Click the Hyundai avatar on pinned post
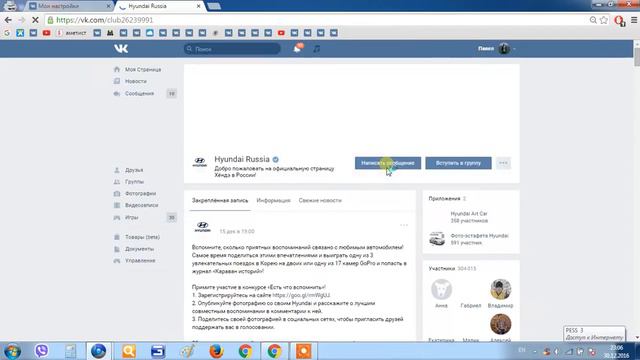Screen dimensions: 640x360 click(202, 227)
